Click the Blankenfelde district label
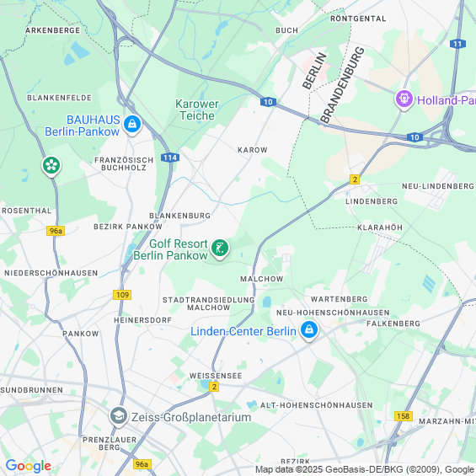Viewport: 476px width, 476px height. tap(60, 98)
